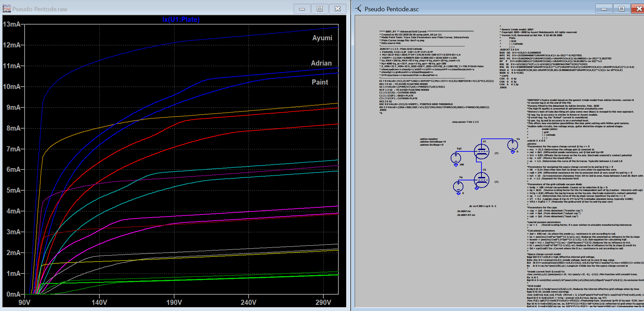Maximize the Pseudo Pentode.asc schematic window

click(x=622, y=9)
